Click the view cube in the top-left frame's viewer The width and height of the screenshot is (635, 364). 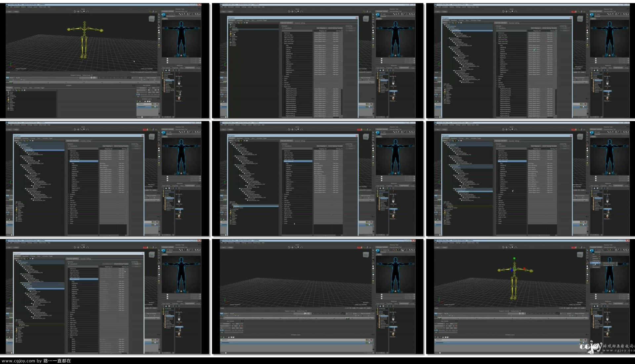click(152, 19)
